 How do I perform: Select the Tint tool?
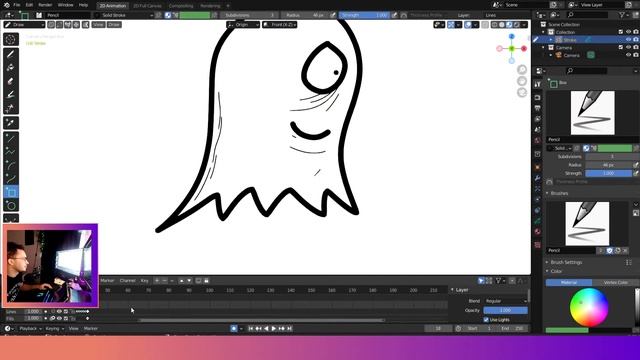pos(11,94)
